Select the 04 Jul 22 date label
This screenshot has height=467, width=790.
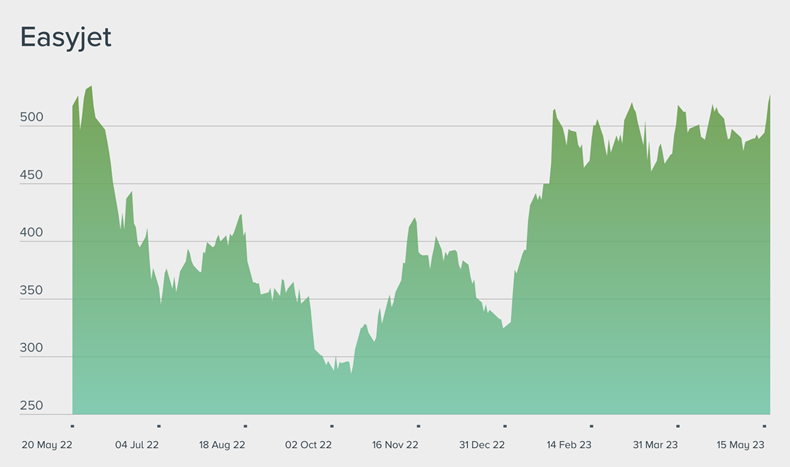(x=136, y=444)
